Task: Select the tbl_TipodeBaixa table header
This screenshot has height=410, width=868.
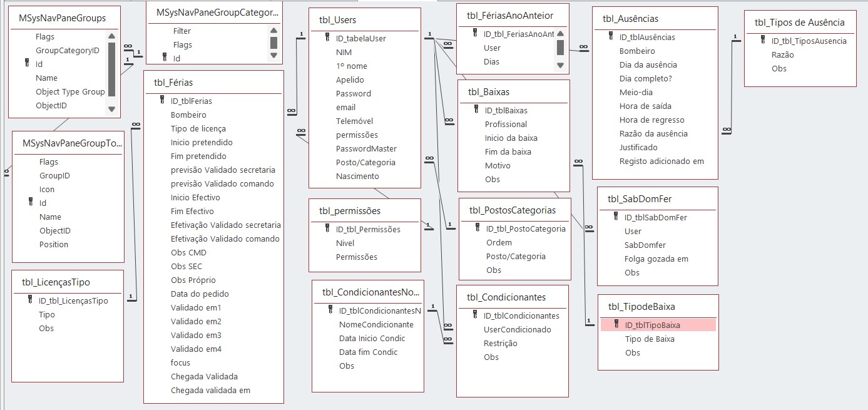Action: 641,306
